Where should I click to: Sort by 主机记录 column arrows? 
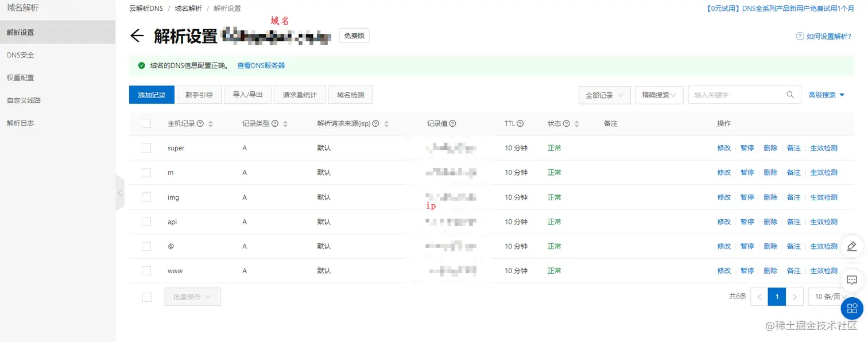[211, 124]
